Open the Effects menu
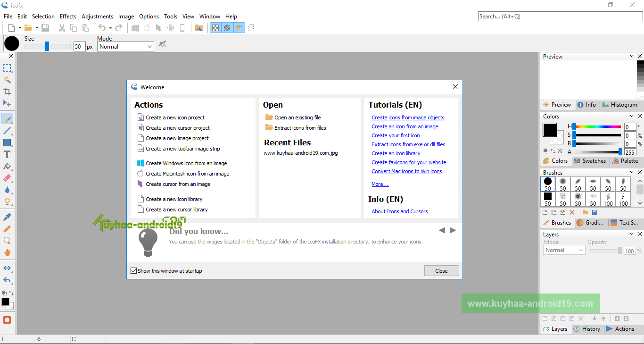Image resolution: width=644 pixels, height=344 pixels. point(68,16)
